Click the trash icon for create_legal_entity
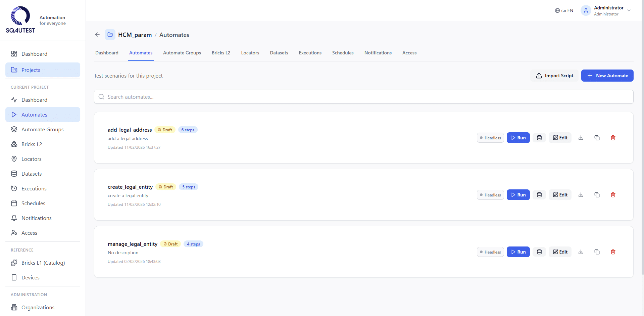This screenshot has height=316, width=644. click(x=613, y=195)
